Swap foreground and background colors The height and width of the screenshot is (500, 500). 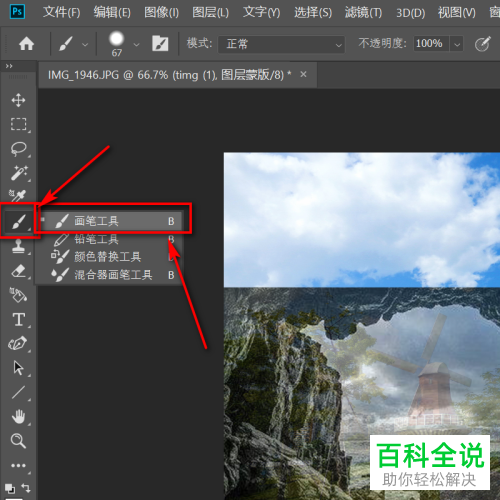(26, 488)
